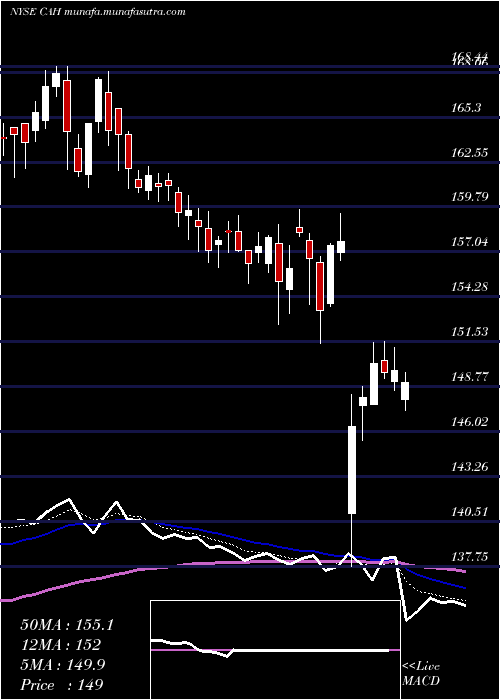Click the 159.79 price axis label

470,197
